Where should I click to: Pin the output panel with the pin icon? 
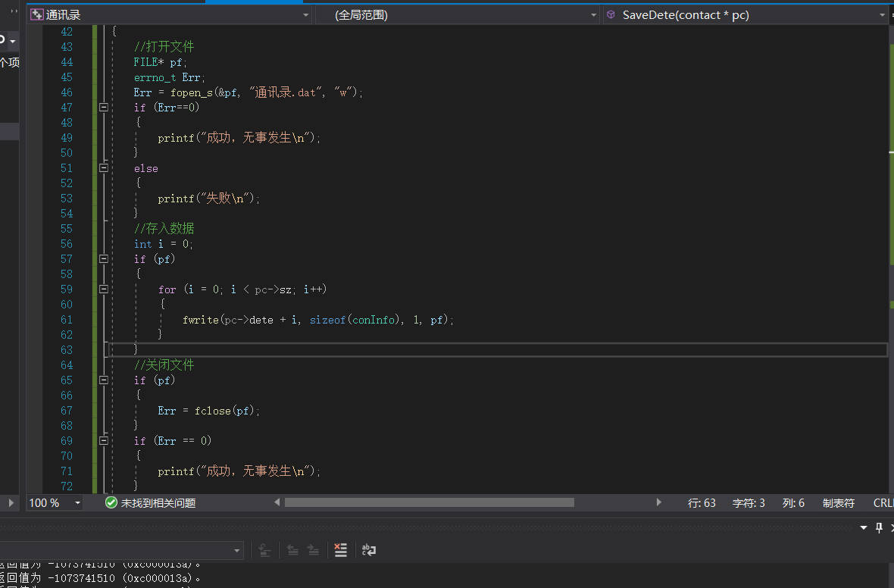coord(878,527)
